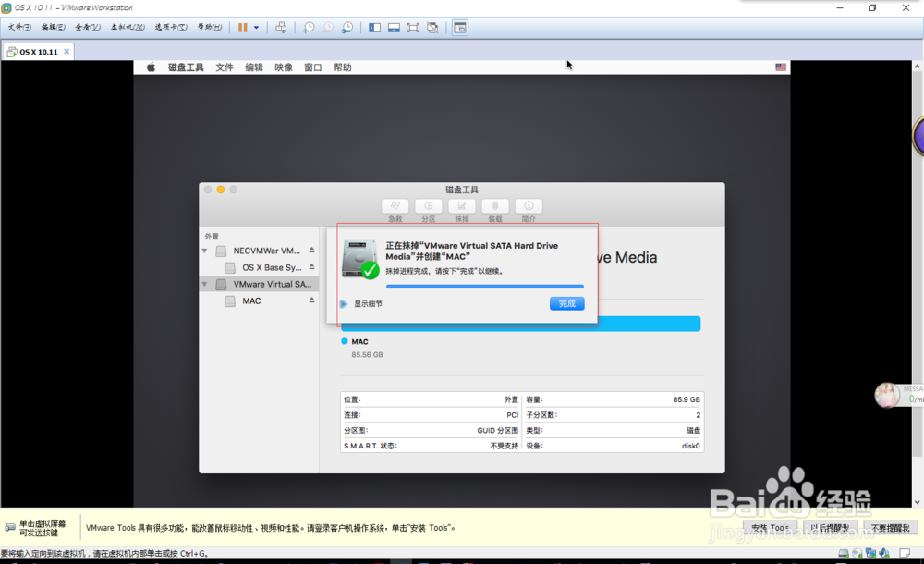Open the Apple menu in guest macOS

151,67
